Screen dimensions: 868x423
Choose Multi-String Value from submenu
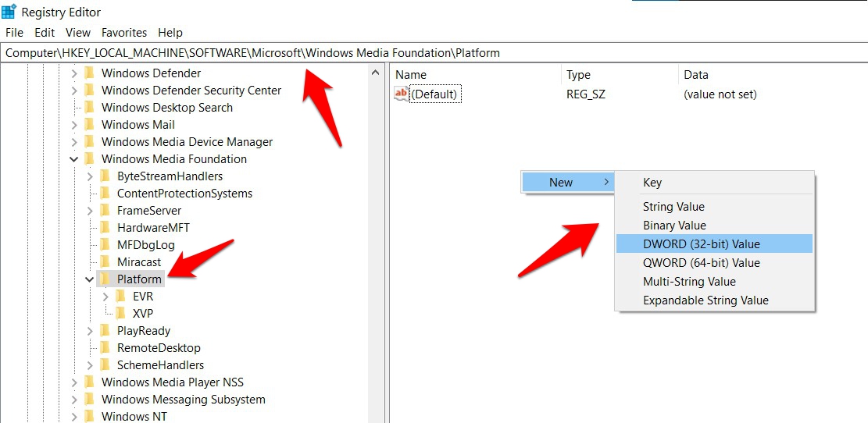(x=714, y=282)
